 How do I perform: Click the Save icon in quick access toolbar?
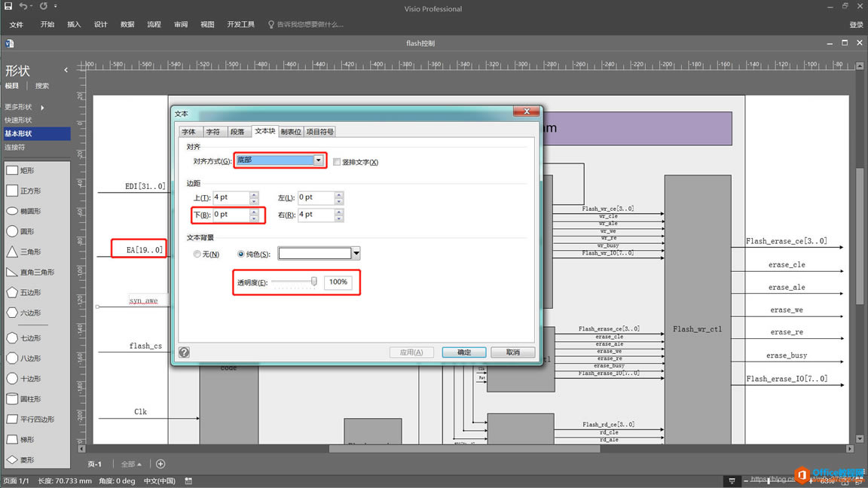(x=8, y=7)
